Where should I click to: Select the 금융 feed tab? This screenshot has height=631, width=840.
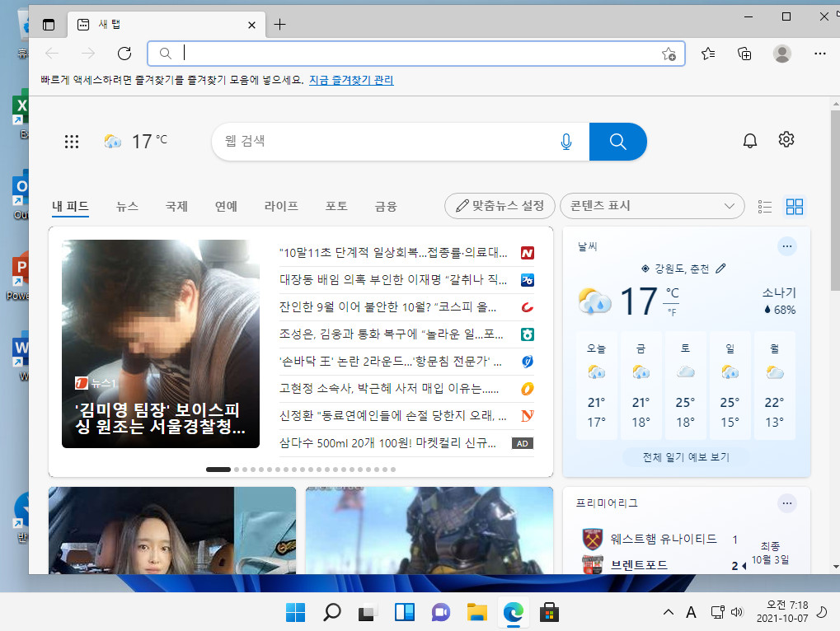tap(386, 207)
